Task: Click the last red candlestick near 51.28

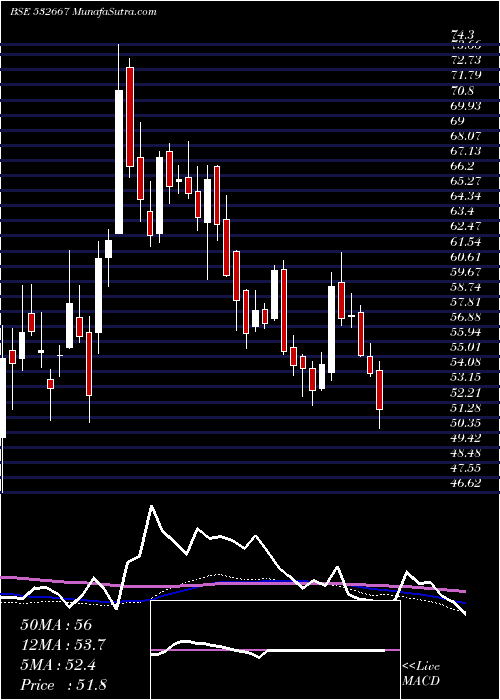Action: [380, 390]
